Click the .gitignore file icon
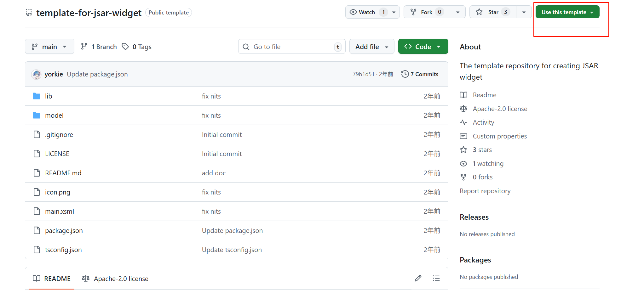Screen dimensions: 644x293 pyautogui.click(x=37, y=134)
